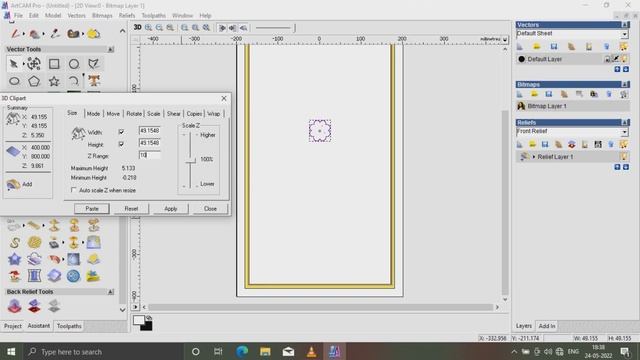Select the ellipse vector tool

(14, 81)
